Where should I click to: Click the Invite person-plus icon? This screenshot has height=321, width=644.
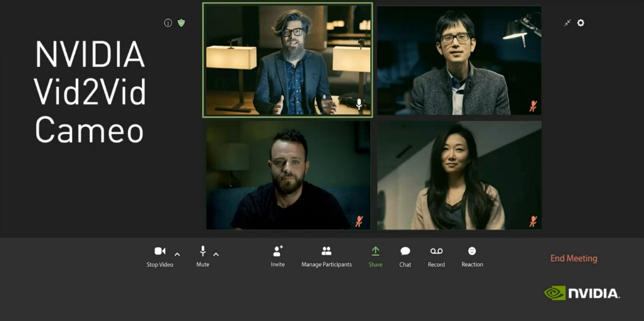tap(278, 251)
